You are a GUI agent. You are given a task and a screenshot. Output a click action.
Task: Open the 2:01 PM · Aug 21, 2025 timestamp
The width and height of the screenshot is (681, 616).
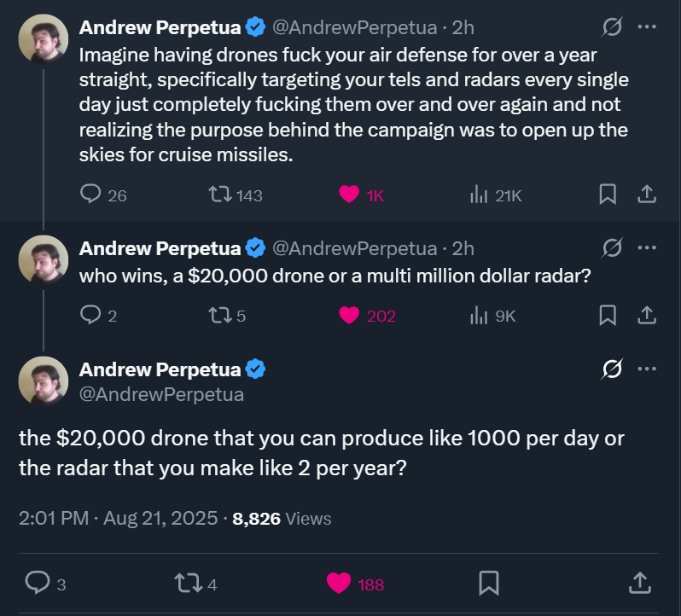[x=119, y=518]
